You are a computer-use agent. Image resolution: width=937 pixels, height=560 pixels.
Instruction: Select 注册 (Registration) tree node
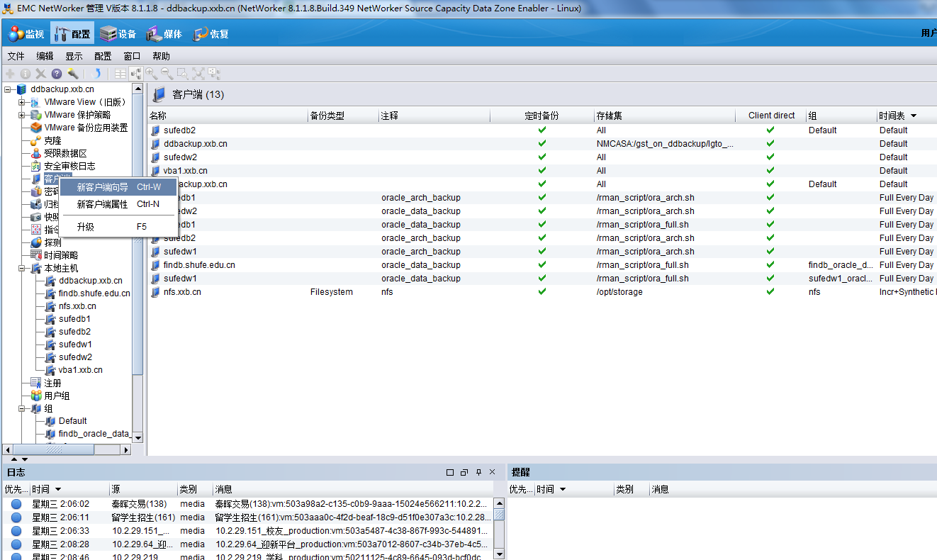pos(52,383)
